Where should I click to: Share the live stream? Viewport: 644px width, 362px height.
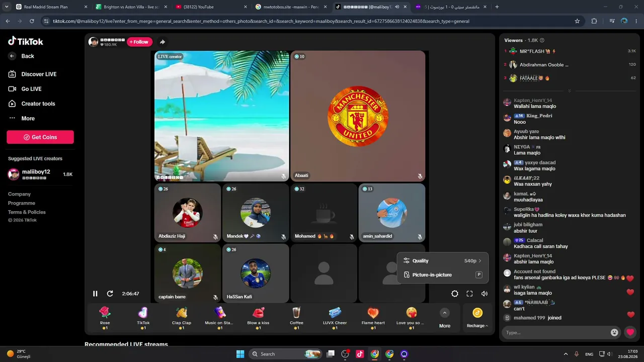[162, 42]
